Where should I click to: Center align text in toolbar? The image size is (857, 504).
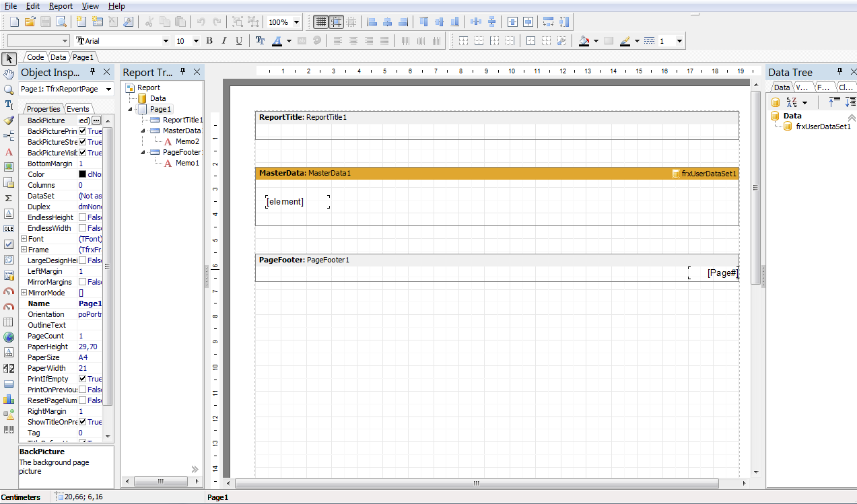[353, 41]
